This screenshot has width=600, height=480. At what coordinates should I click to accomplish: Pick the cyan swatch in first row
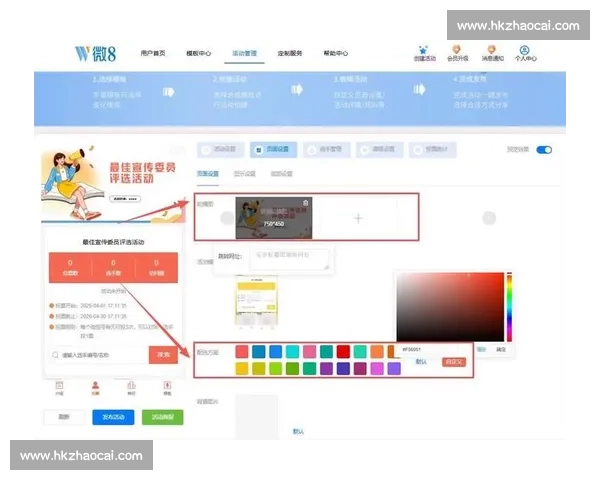click(x=292, y=351)
